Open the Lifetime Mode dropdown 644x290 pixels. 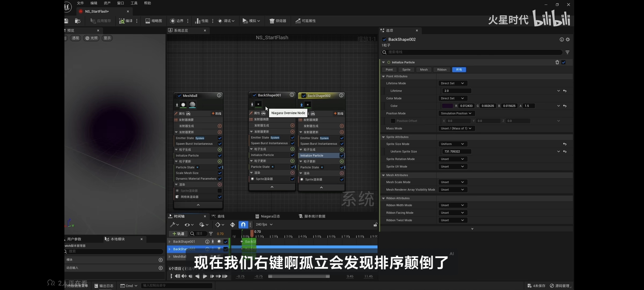pos(452,83)
